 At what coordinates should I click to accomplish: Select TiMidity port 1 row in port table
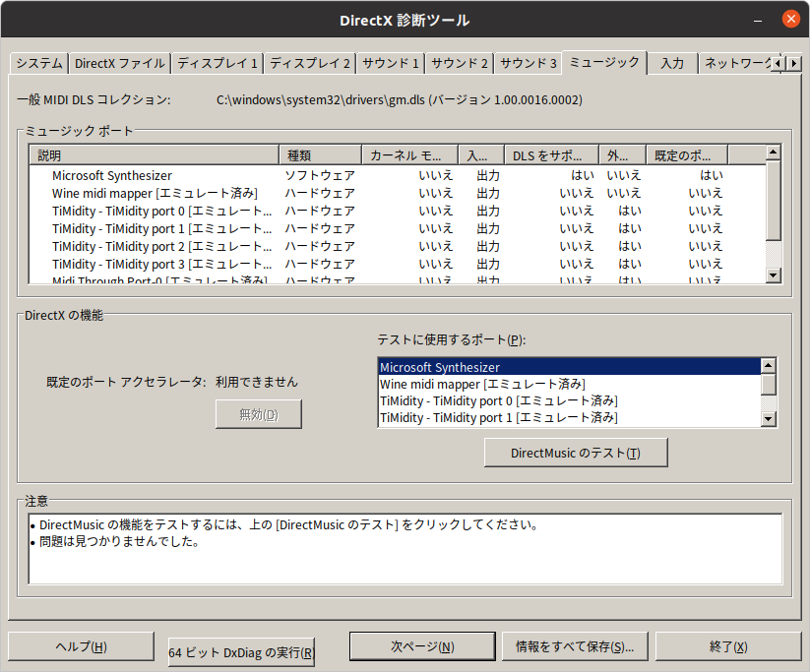coord(398,228)
